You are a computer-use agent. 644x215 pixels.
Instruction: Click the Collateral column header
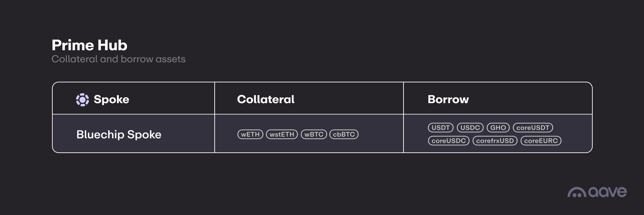tap(266, 99)
